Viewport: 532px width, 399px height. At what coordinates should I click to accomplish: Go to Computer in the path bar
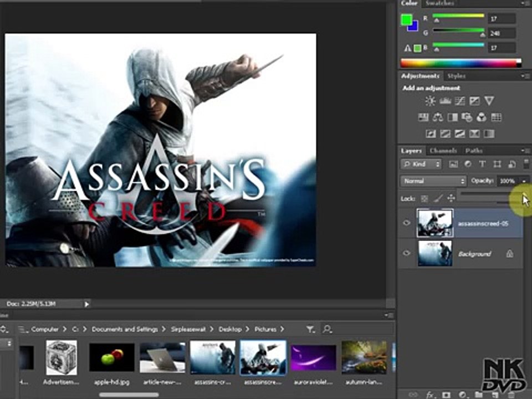(44, 329)
